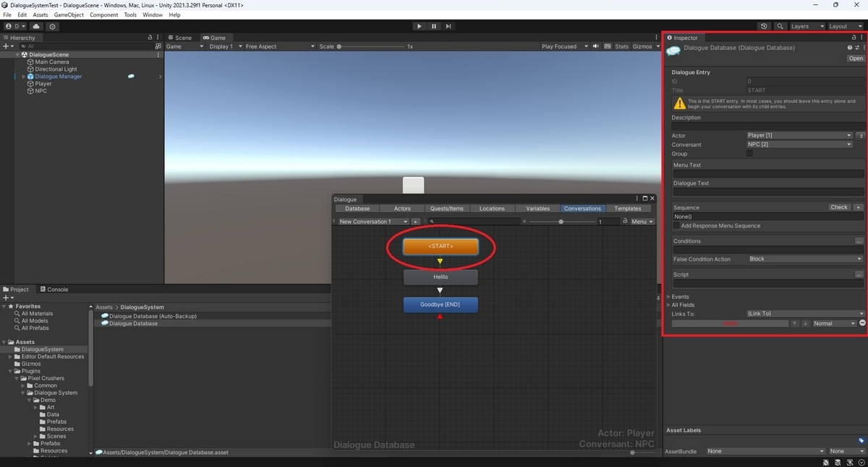Move the Hello link down
The height and width of the screenshot is (467, 868).
point(805,323)
